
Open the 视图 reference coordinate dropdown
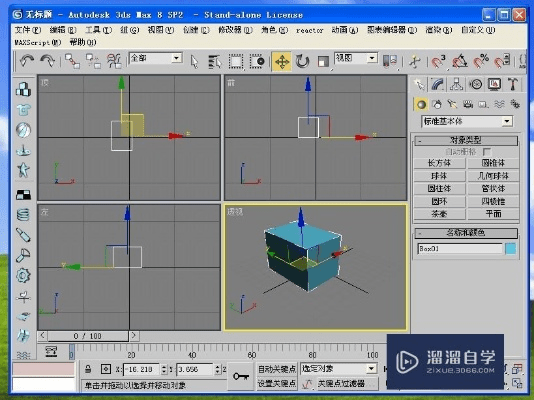[x=372, y=58]
